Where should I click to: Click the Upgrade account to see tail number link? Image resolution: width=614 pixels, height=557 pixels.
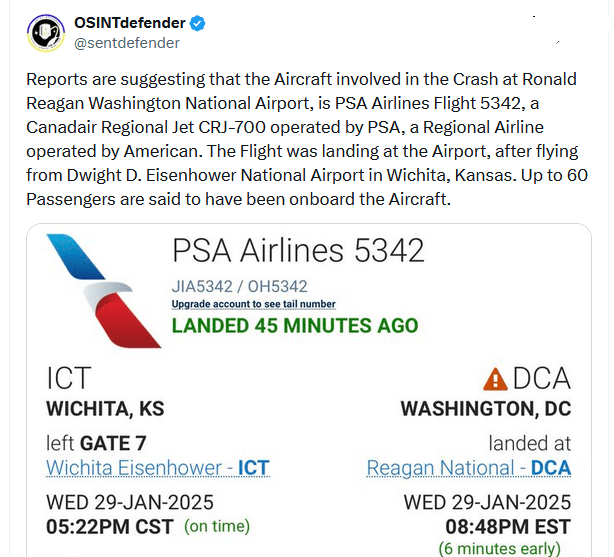click(x=253, y=304)
